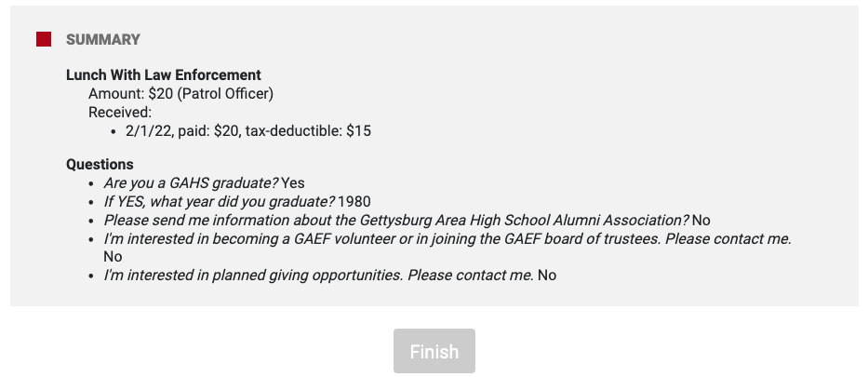Click the 2/1/22 payment entry line

pyautogui.click(x=248, y=131)
